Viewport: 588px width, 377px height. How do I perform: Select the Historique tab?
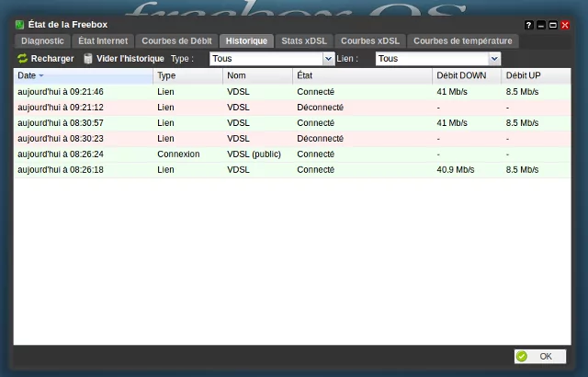pos(246,40)
